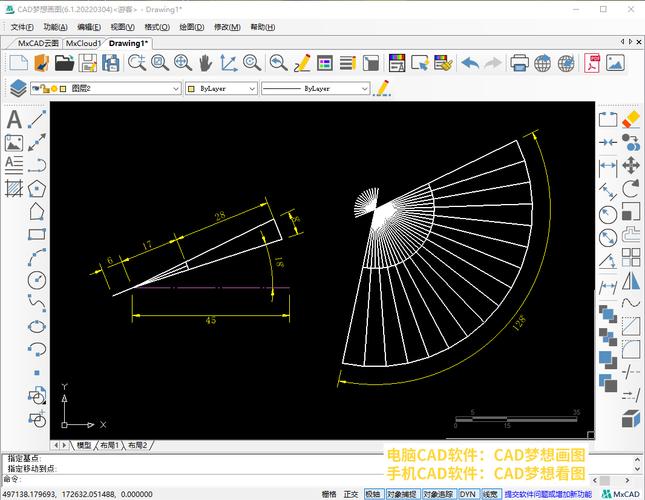The image size is (645, 500).
Task: Create a new drawing file
Action: [19, 63]
